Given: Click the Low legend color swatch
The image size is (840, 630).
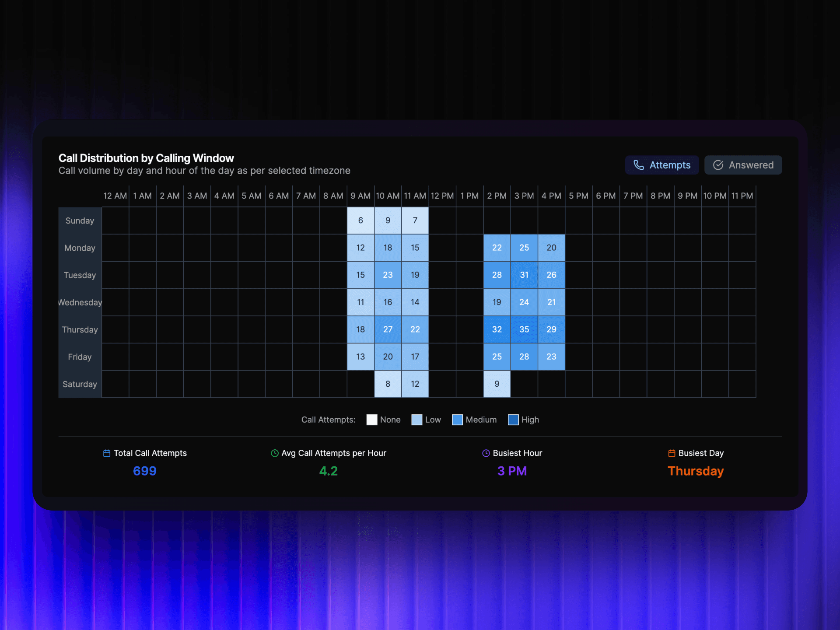Looking at the screenshot, I should [417, 420].
